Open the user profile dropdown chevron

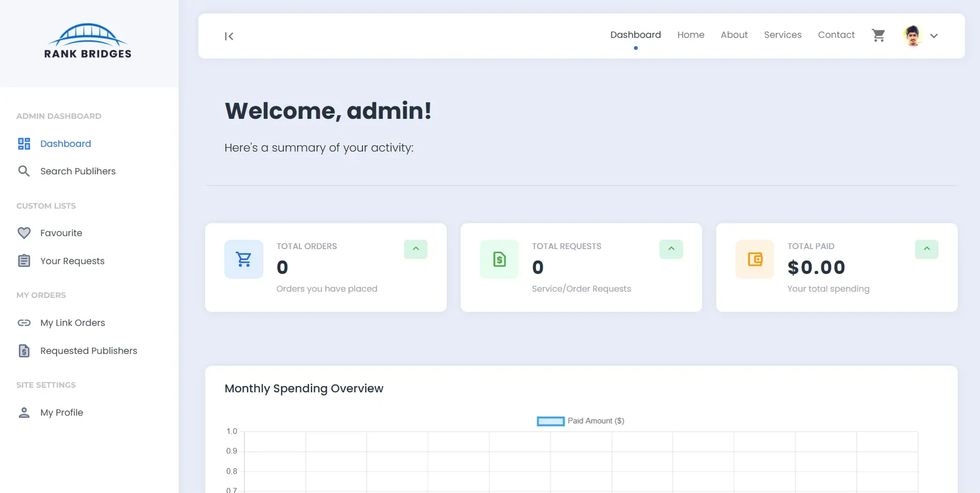click(934, 36)
